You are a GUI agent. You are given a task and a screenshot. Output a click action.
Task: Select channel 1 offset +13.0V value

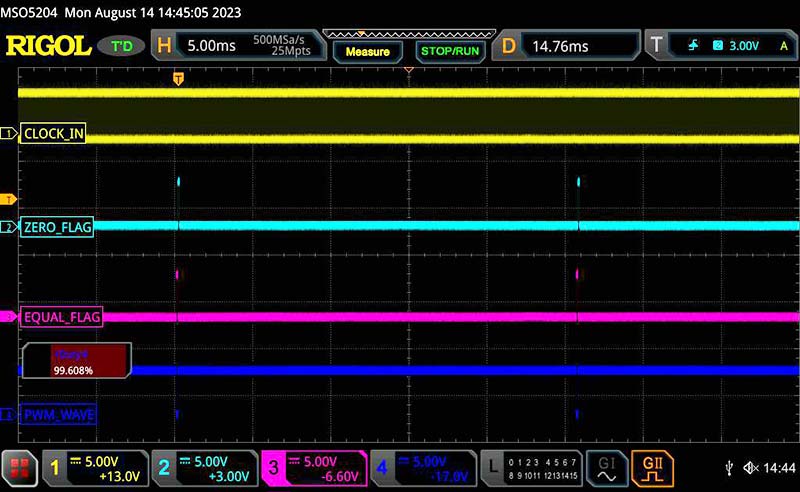point(120,476)
